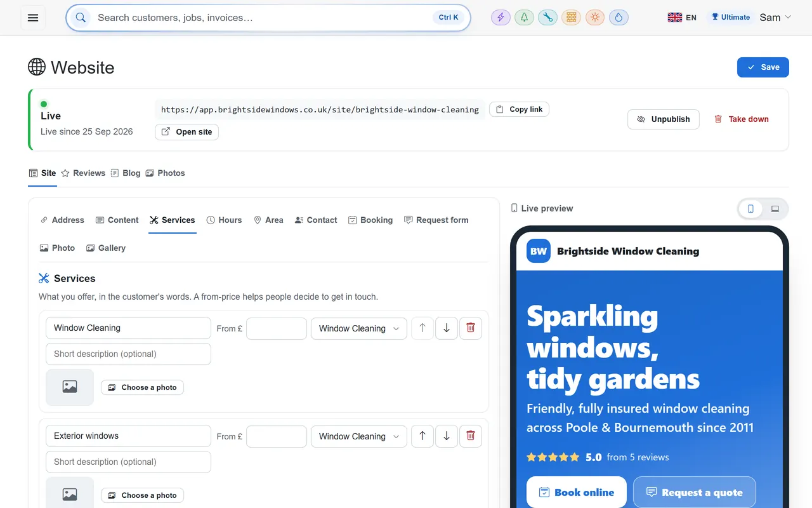The height and width of the screenshot is (508, 812).
Task: Open the Booking section
Action: coord(370,220)
